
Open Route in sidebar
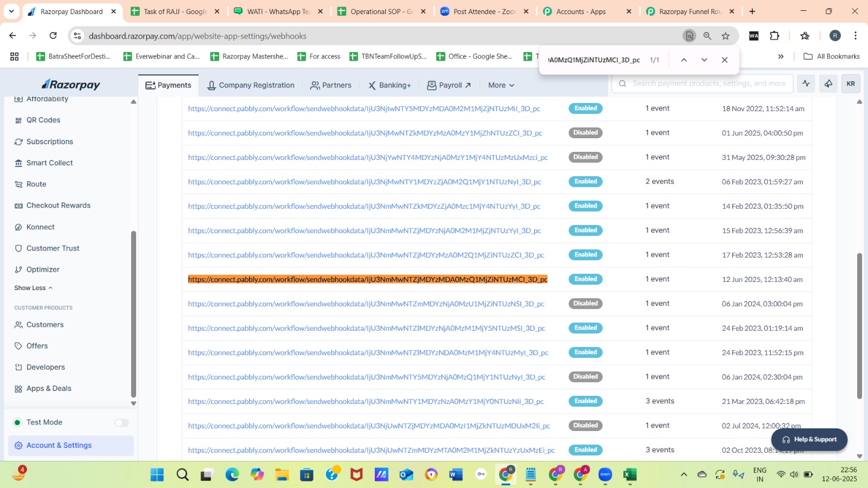click(x=36, y=184)
